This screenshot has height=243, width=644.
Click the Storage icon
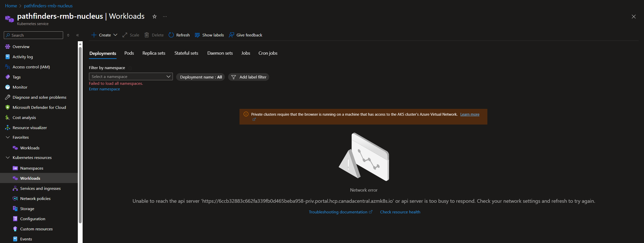click(x=15, y=209)
